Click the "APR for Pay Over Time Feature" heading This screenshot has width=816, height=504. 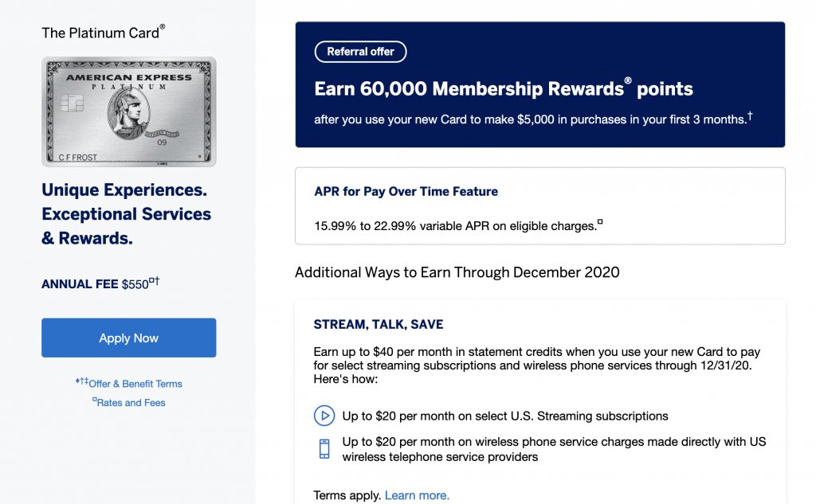click(x=406, y=192)
